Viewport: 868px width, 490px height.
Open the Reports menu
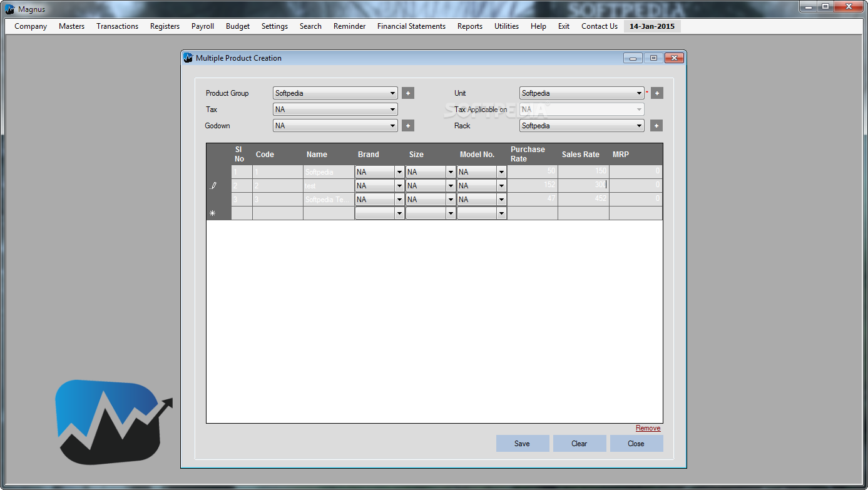coord(470,26)
